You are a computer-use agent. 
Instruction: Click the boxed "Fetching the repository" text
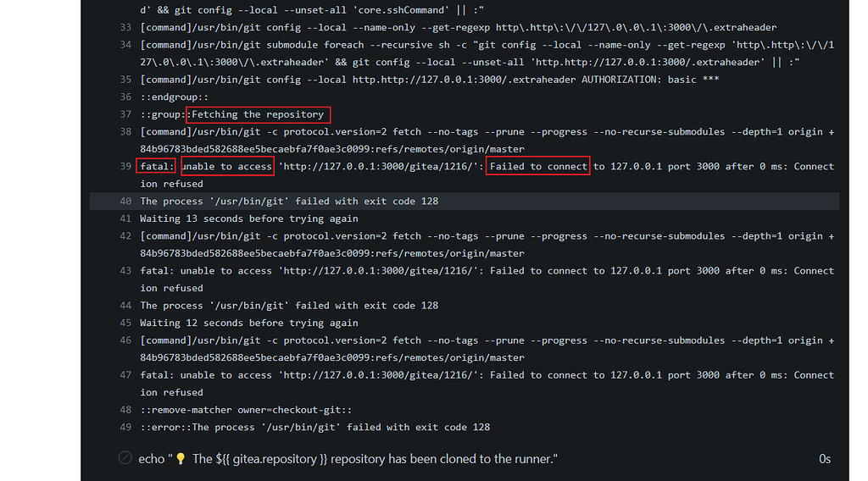pyautogui.click(x=258, y=114)
